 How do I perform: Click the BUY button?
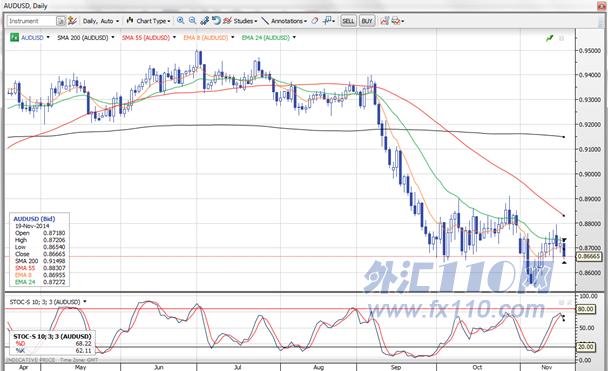[367, 21]
